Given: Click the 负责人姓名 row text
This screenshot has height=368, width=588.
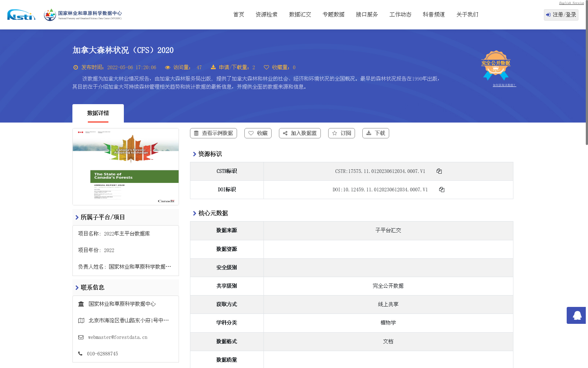Looking at the screenshot, I should tap(125, 267).
